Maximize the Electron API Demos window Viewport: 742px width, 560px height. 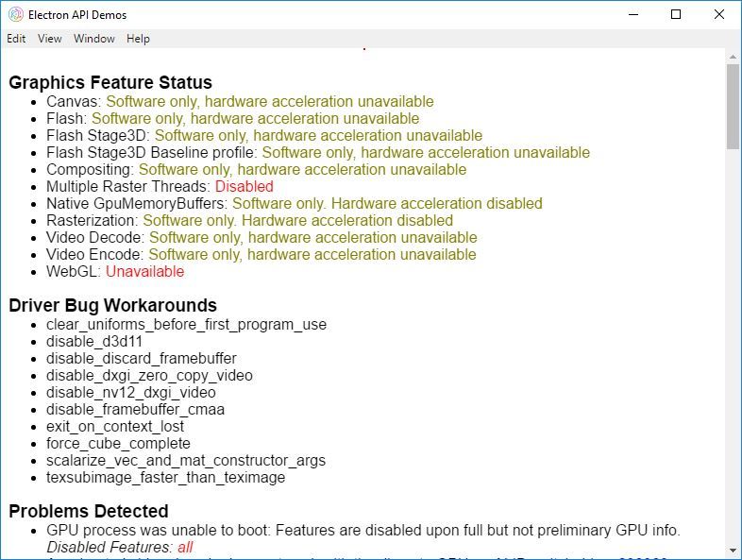pos(675,14)
